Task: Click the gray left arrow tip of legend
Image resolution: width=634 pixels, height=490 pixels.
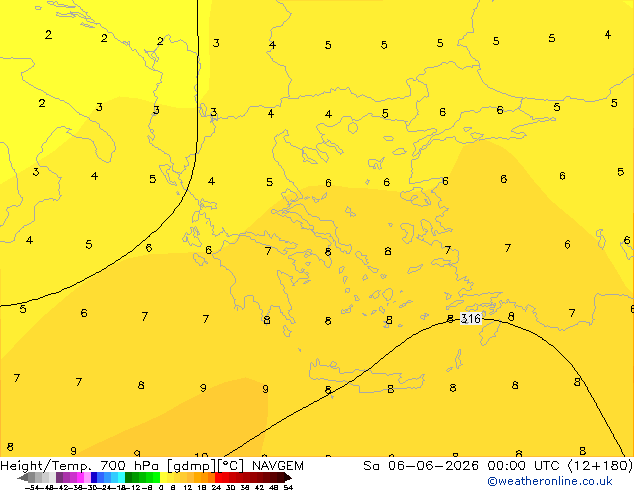Action: pos(22,478)
